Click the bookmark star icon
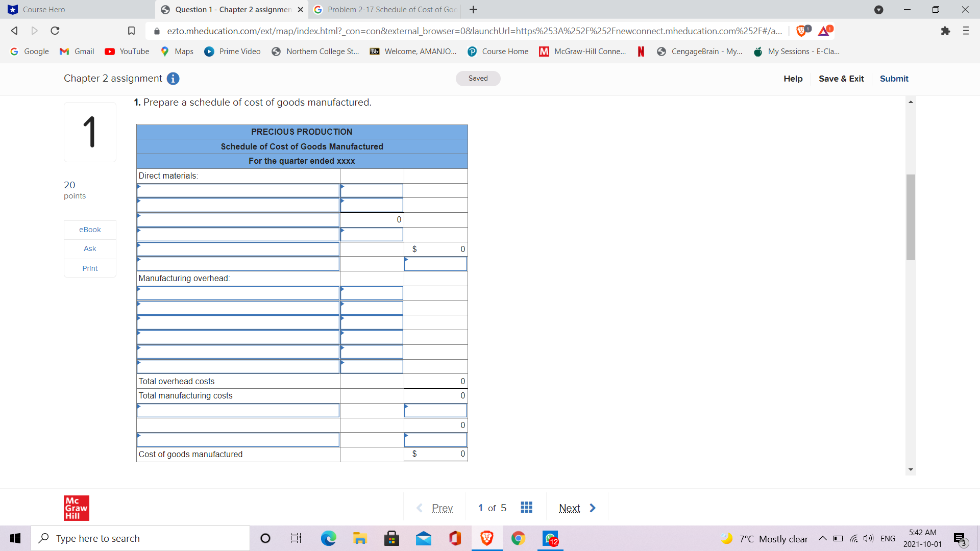The width and height of the screenshot is (980, 551). coord(131,31)
